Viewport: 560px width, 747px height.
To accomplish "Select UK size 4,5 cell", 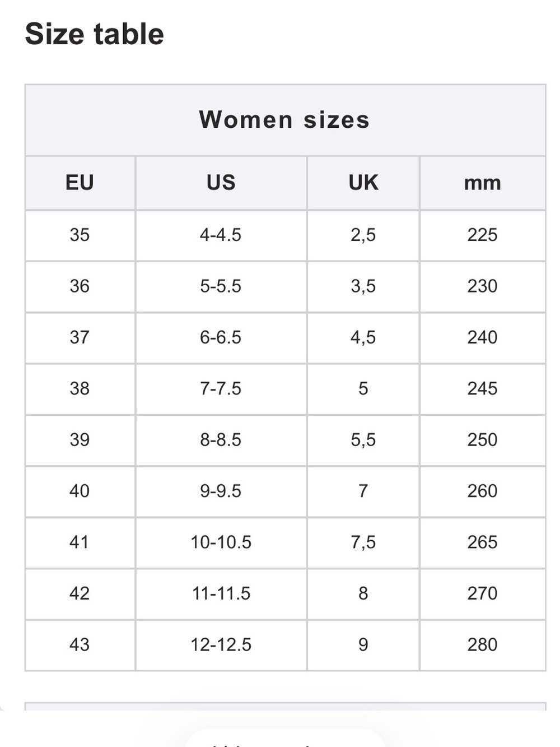I will (363, 338).
